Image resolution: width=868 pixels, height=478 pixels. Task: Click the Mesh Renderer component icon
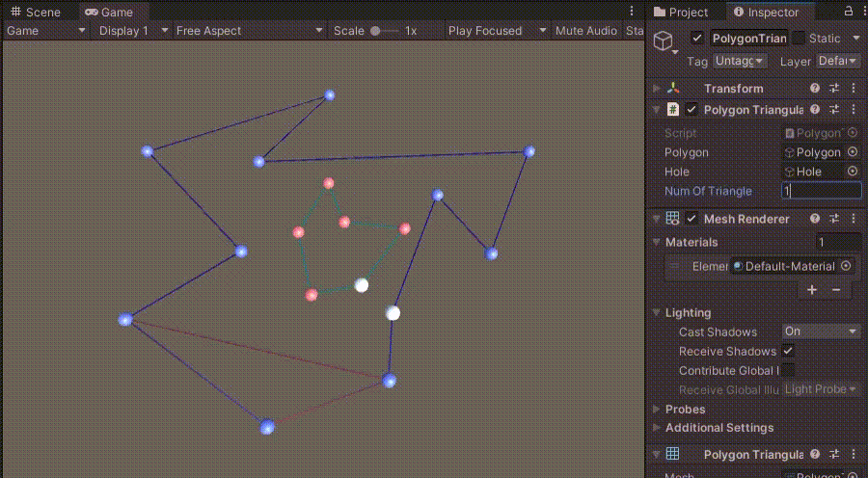click(x=672, y=219)
